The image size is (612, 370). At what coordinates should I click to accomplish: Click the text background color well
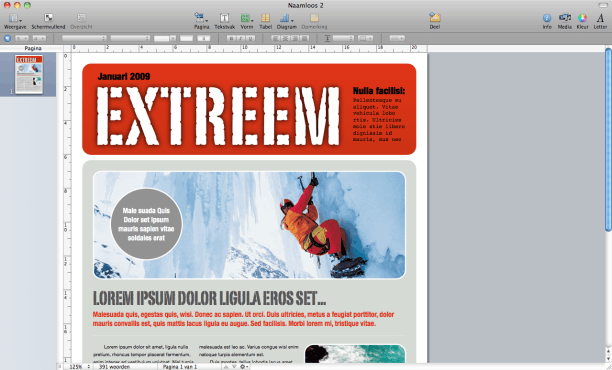[203, 38]
